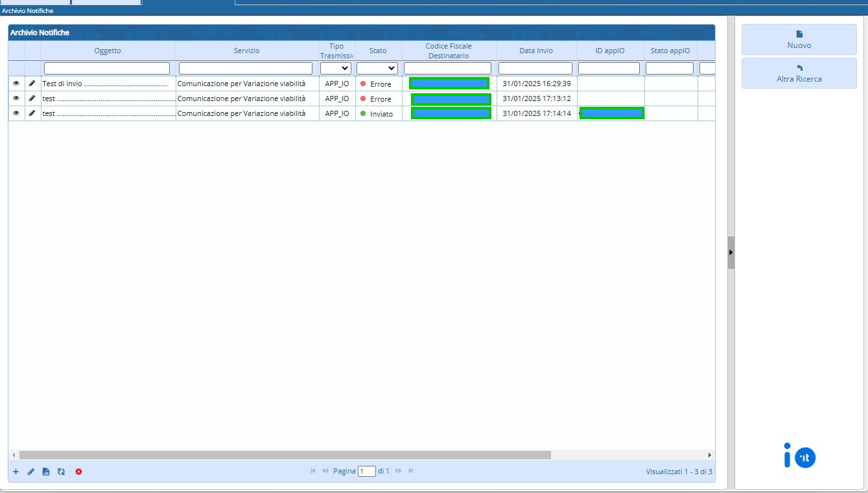Sort by the Data Invio column header
The image size is (868, 493).
[536, 51]
